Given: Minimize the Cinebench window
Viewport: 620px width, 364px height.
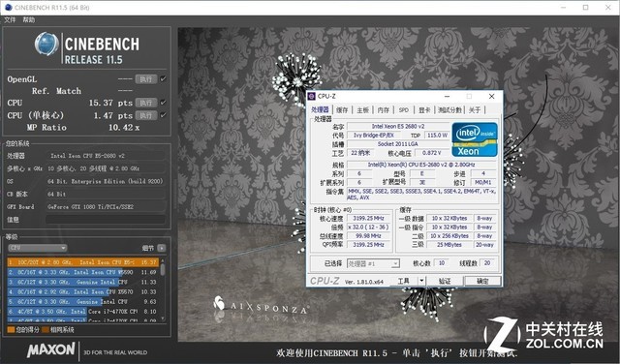Looking at the screenshot, I should [564, 7].
